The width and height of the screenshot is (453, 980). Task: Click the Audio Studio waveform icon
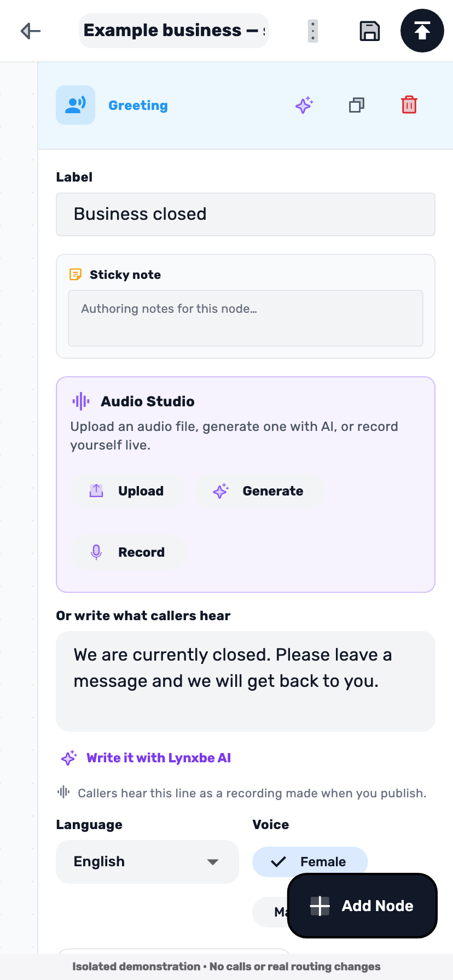[81, 401]
